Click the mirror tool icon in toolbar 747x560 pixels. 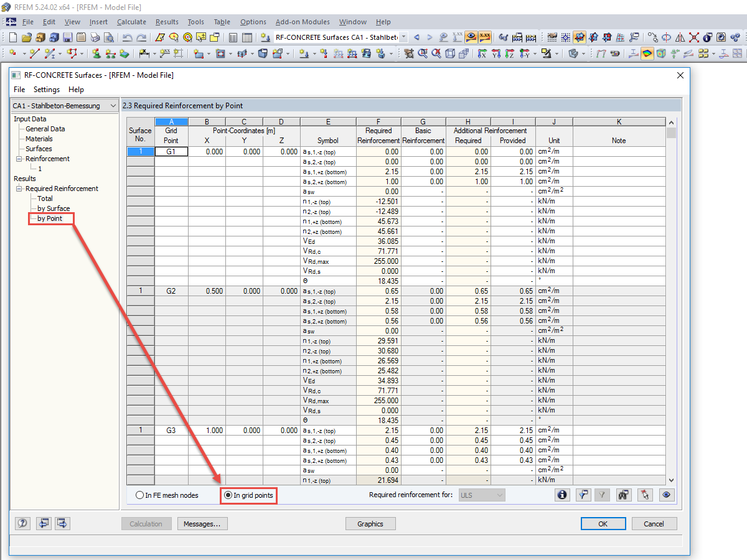pos(680,37)
